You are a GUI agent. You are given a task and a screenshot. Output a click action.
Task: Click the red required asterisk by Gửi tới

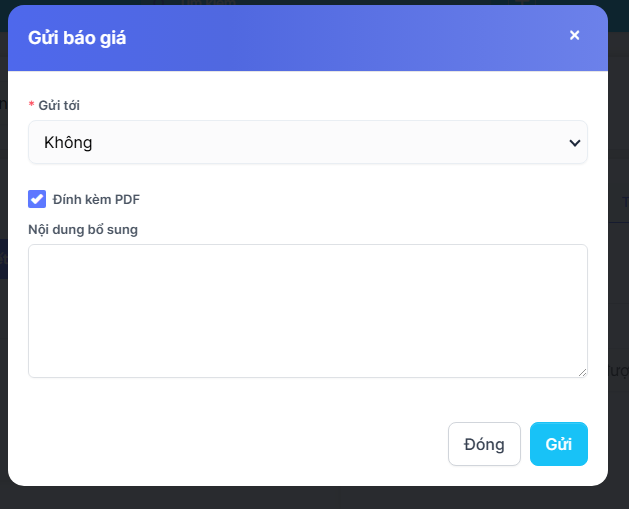pos(31,105)
